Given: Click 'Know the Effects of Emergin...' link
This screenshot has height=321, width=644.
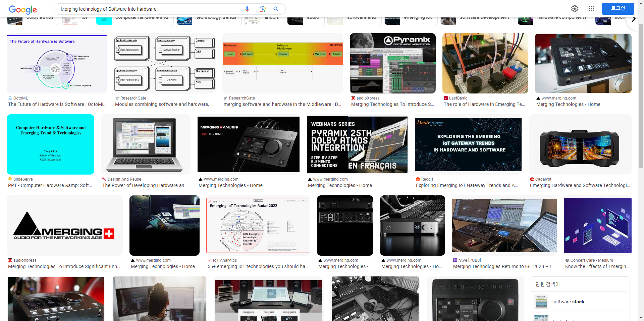Looking at the screenshot, I should pyautogui.click(x=597, y=266).
